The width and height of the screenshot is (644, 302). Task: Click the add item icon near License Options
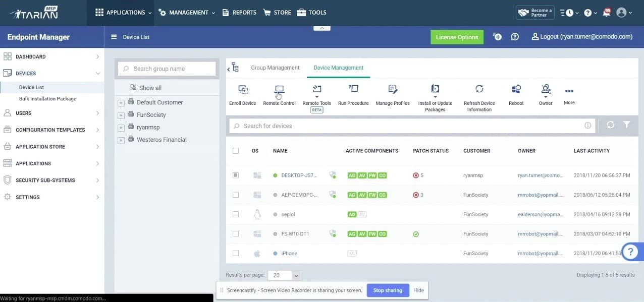(x=497, y=37)
